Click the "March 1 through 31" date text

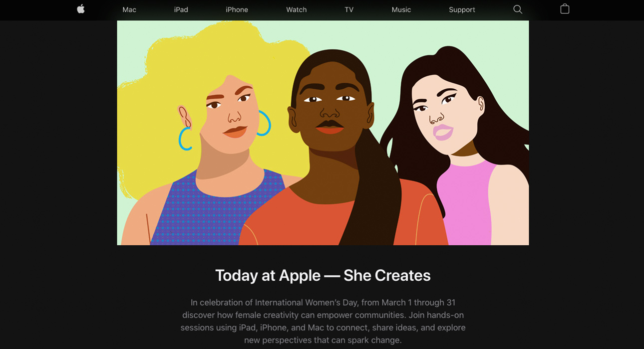418,302
